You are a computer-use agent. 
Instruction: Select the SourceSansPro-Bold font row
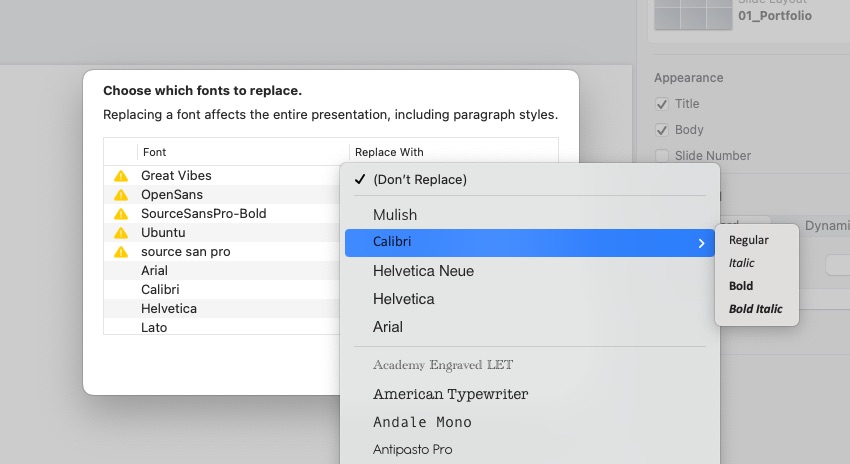tap(222, 214)
